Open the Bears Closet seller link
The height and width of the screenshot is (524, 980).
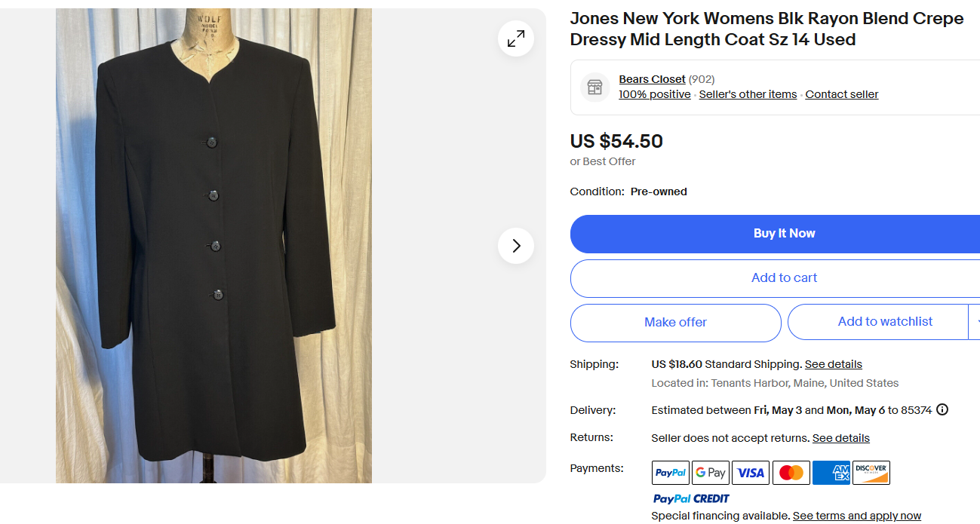tap(652, 79)
